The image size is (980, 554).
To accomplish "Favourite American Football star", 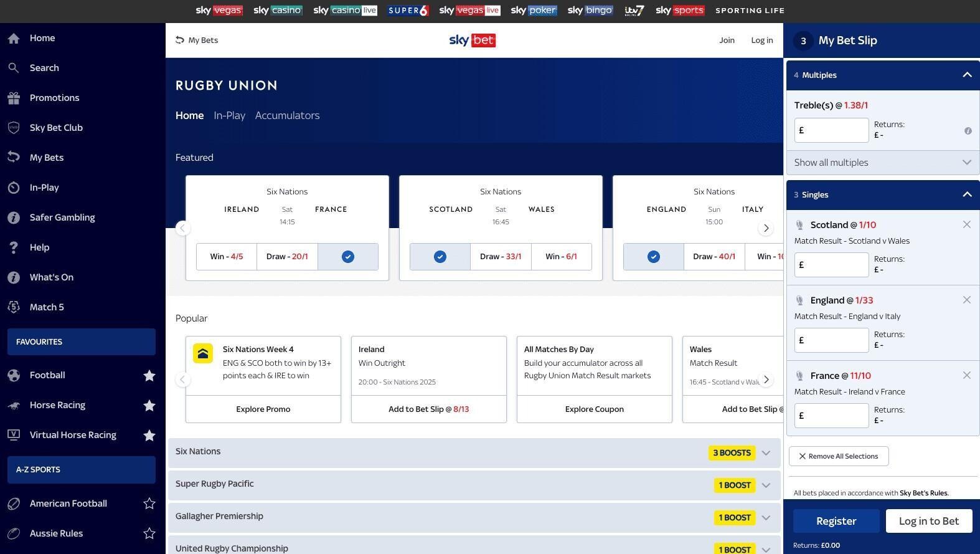I will pos(149,504).
